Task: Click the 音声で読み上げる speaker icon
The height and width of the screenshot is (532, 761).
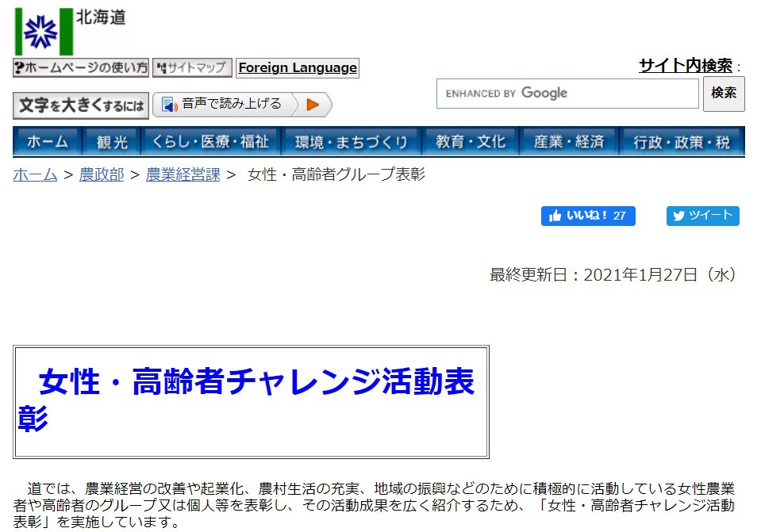Action: click(x=169, y=105)
